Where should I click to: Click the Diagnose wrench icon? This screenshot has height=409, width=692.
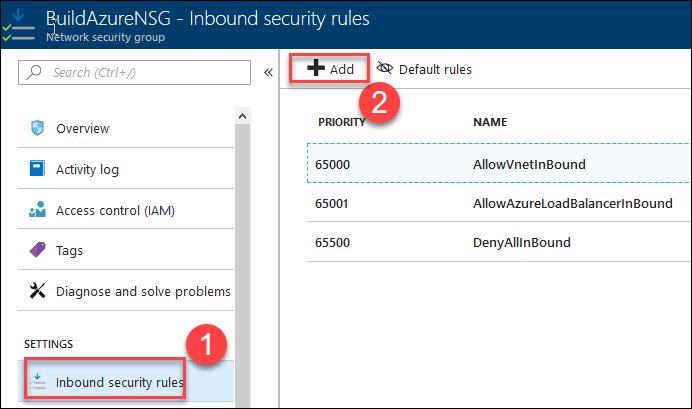37,291
